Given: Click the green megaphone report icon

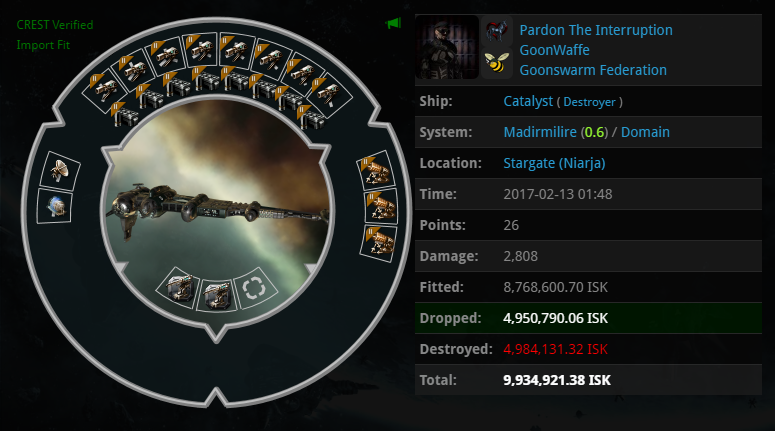Looking at the screenshot, I should point(393,23).
